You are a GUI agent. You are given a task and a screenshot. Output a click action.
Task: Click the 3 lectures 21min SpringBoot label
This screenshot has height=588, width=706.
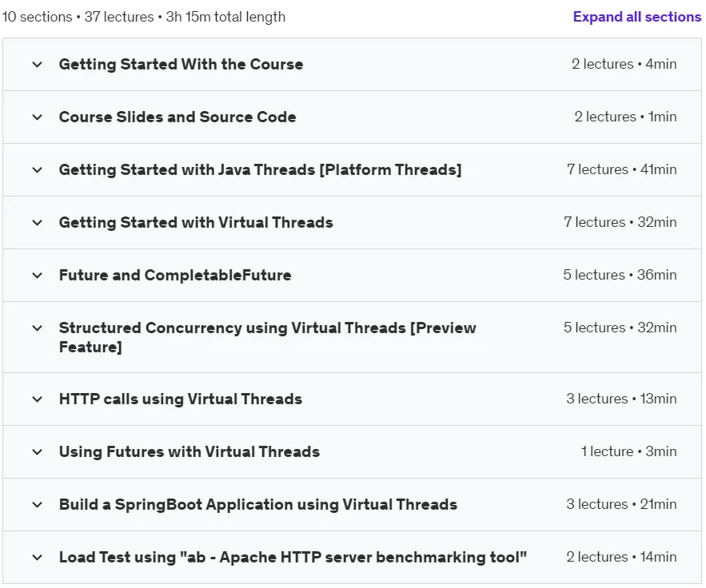click(621, 504)
